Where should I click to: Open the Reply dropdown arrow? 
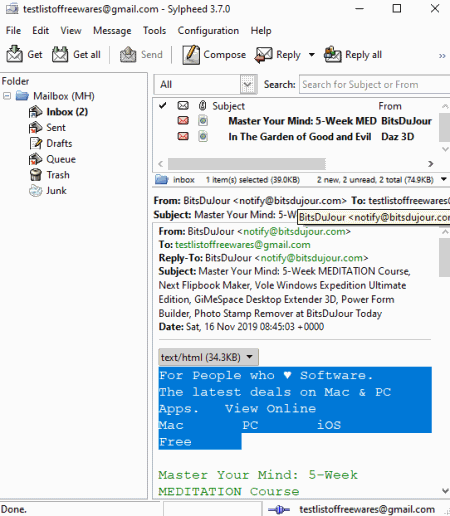tap(312, 55)
